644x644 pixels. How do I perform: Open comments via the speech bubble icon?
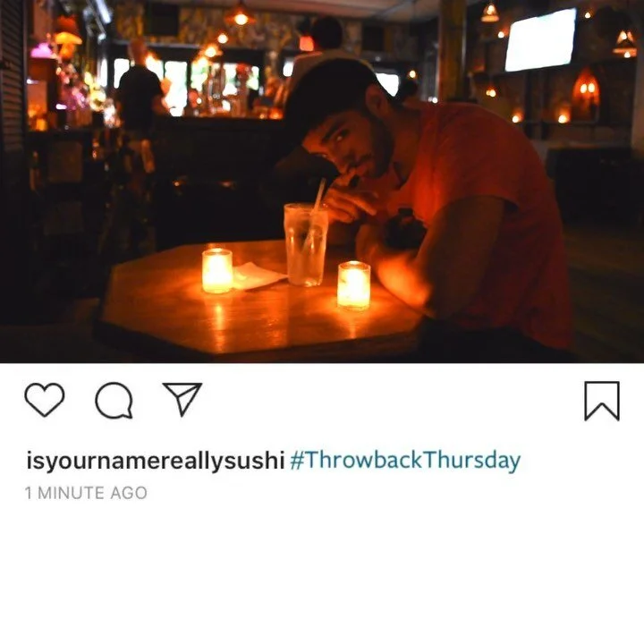click(114, 400)
